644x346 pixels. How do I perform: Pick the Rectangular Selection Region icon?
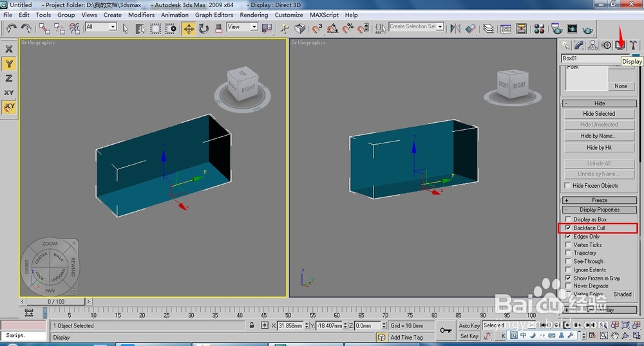[155, 28]
